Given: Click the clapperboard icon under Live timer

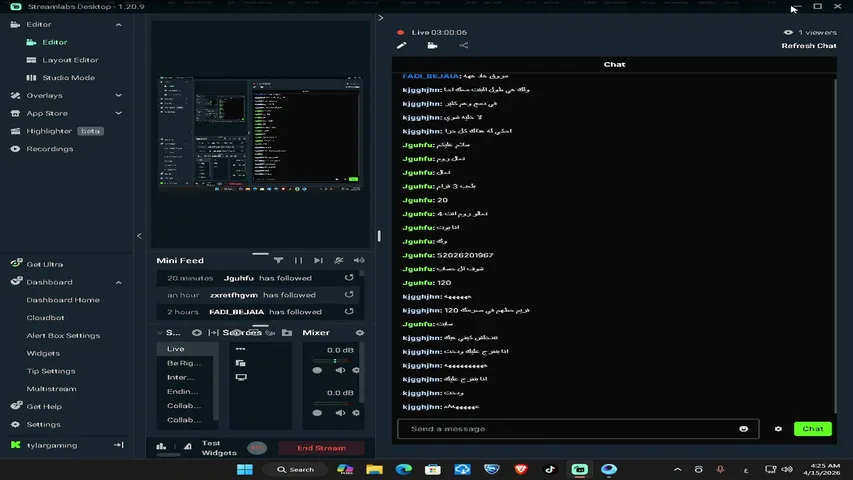Looking at the screenshot, I should click(x=432, y=46).
